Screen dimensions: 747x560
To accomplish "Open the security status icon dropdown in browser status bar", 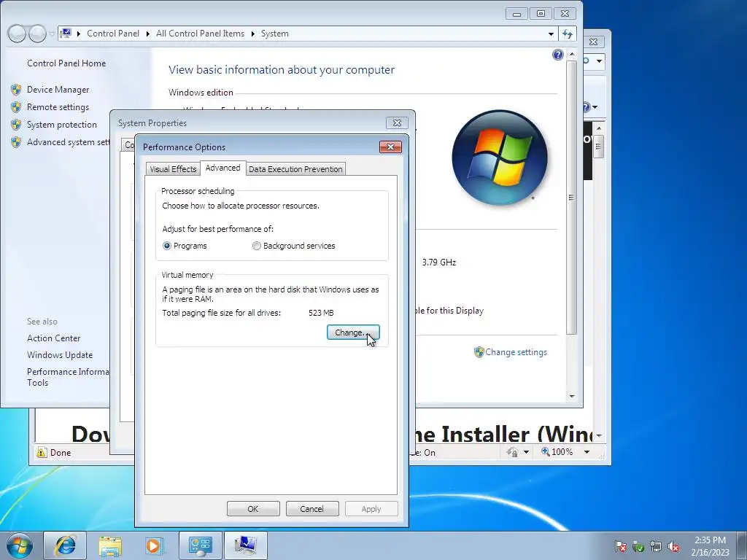I will point(527,452).
